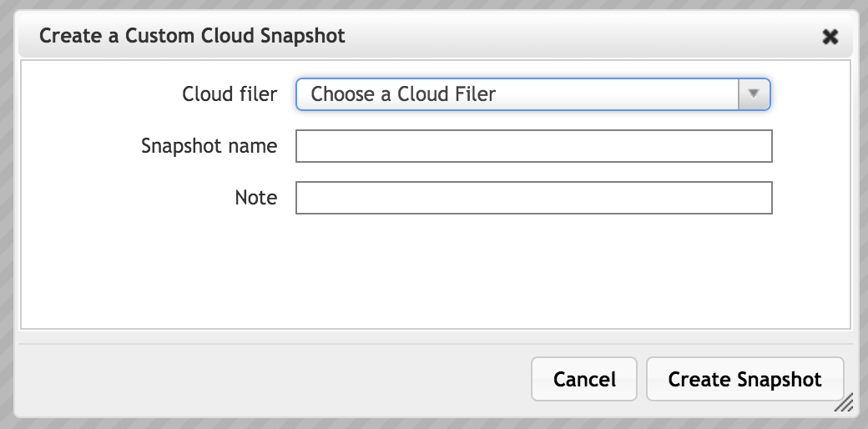Dismiss the dialog with the X icon
This screenshot has height=429, width=868.
tap(830, 37)
